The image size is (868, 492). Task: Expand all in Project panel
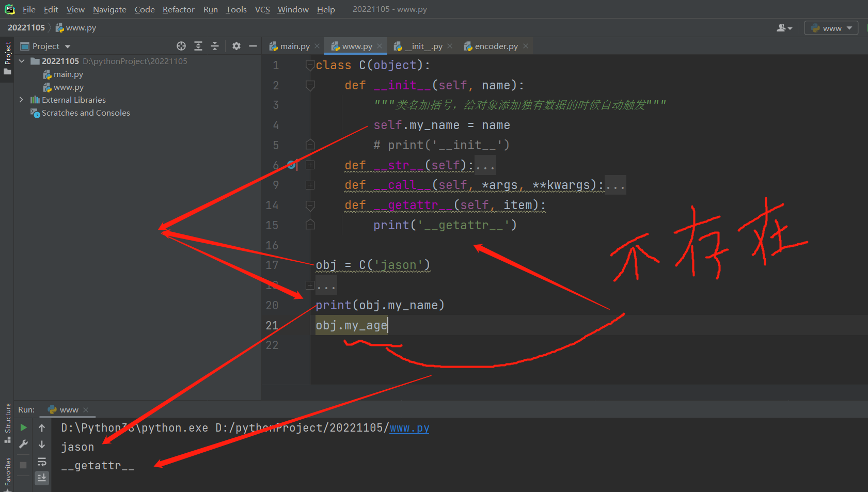pos(198,46)
